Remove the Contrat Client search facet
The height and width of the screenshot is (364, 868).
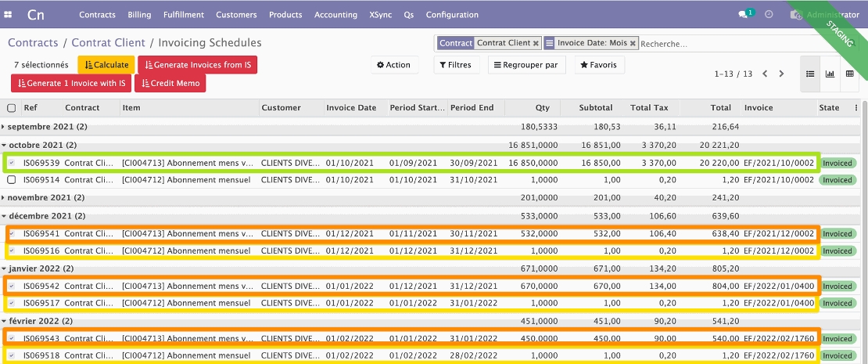[536, 44]
